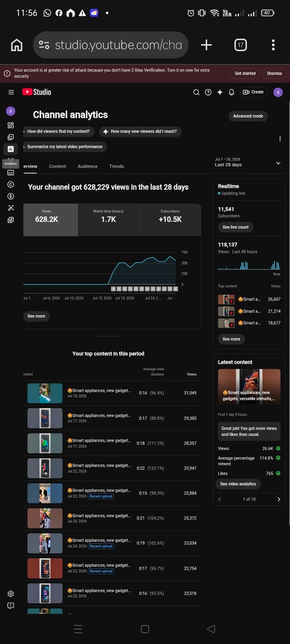Open the Latest content video thumbnail

point(249,386)
